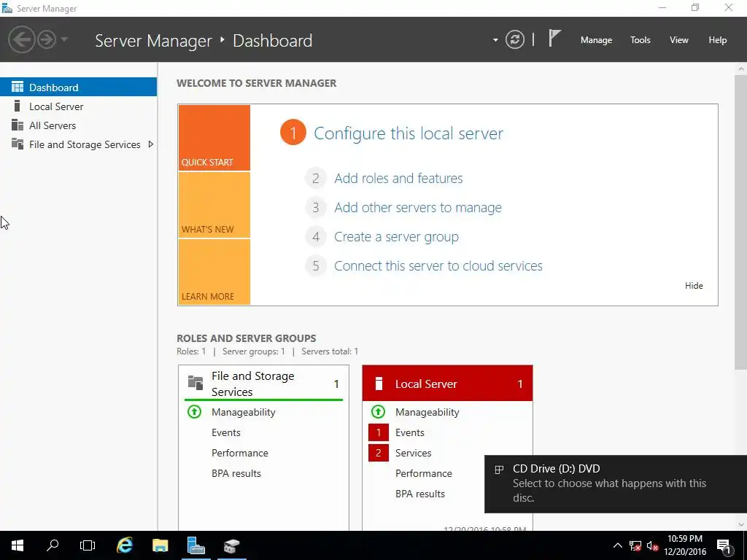Image resolution: width=747 pixels, height=560 pixels.
Task: Hide the welcome tile
Action: (694, 286)
